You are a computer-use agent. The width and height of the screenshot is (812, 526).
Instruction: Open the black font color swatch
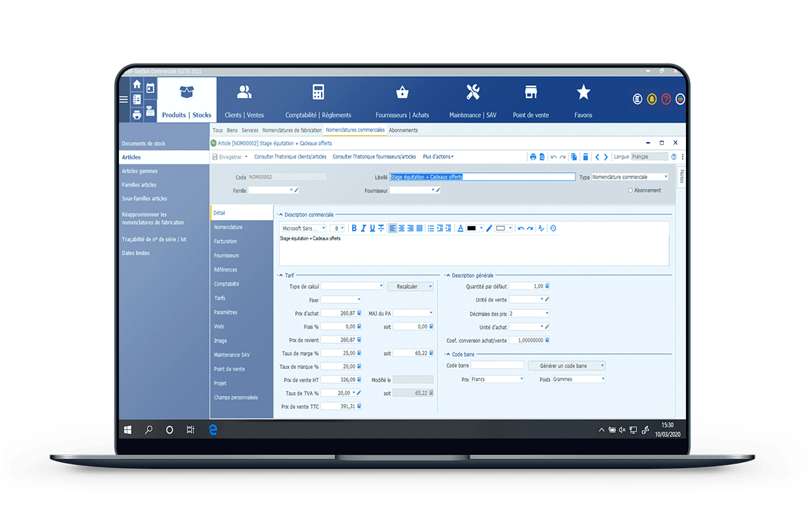click(x=472, y=228)
